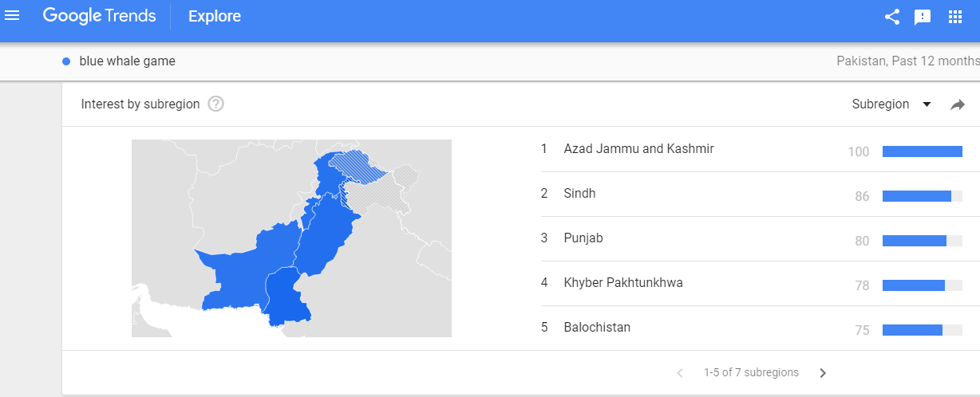The height and width of the screenshot is (397, 980).
Task: Open the send feedback icon
Action: [923, 17]
